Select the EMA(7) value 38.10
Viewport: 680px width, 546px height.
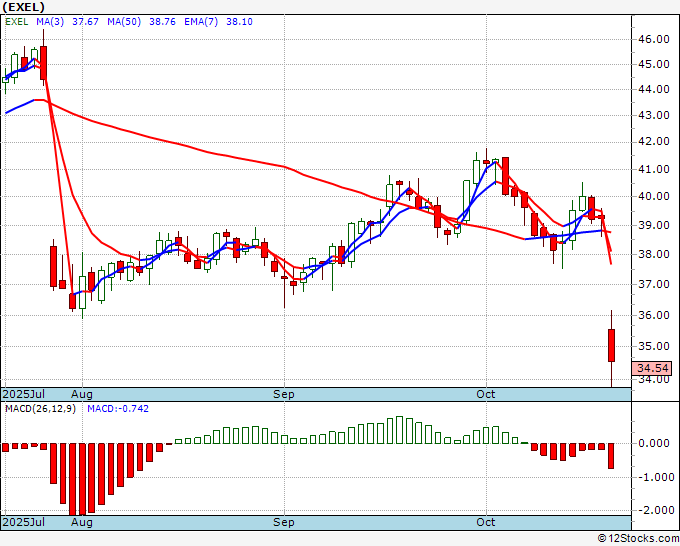pyautogui.click(x=239, y=21)
